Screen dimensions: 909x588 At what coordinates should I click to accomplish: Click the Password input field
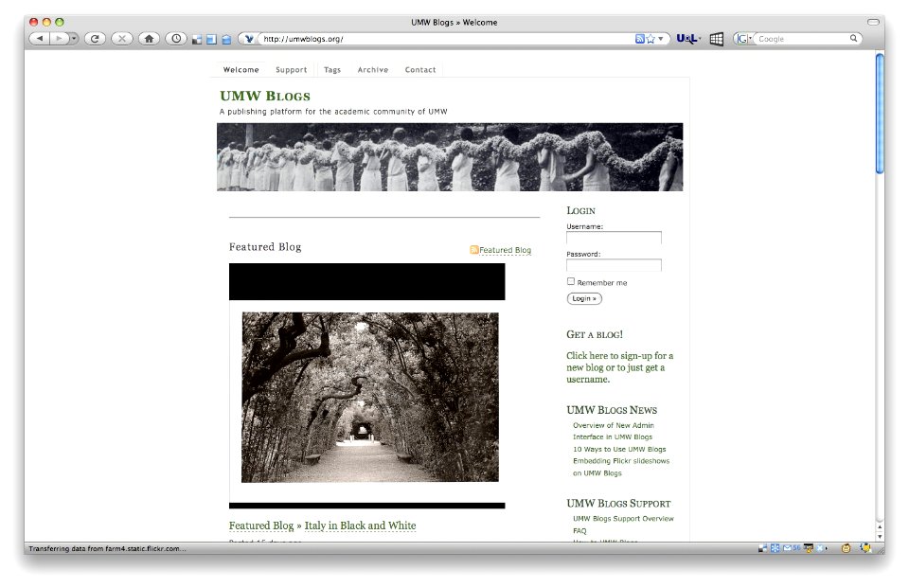[614, 265]
